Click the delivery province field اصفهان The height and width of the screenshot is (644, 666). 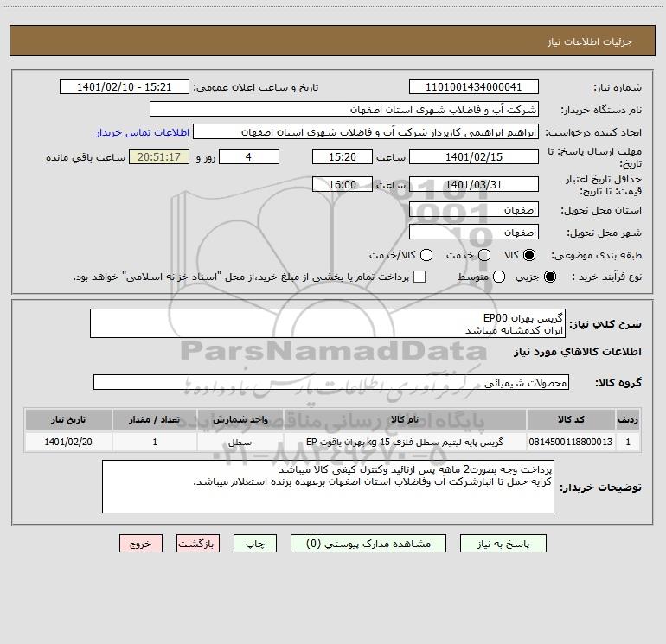474,209
